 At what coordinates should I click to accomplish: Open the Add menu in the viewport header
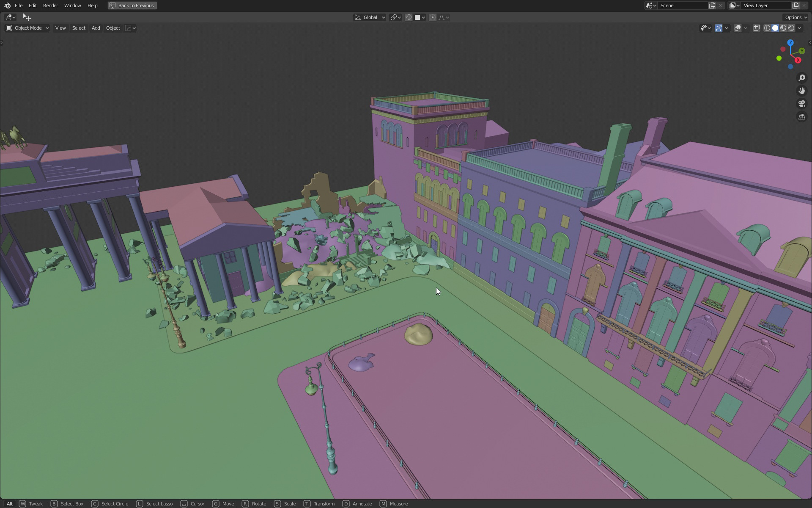[96, 28]
